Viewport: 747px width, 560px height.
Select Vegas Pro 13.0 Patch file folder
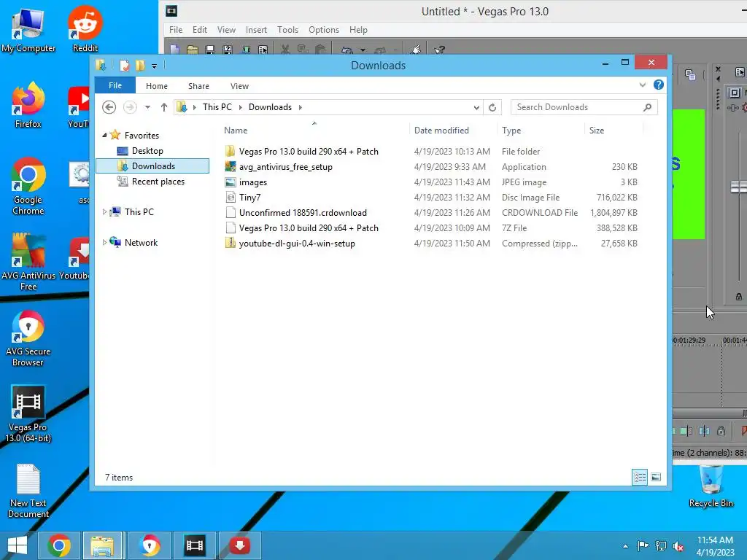[309, 152]
